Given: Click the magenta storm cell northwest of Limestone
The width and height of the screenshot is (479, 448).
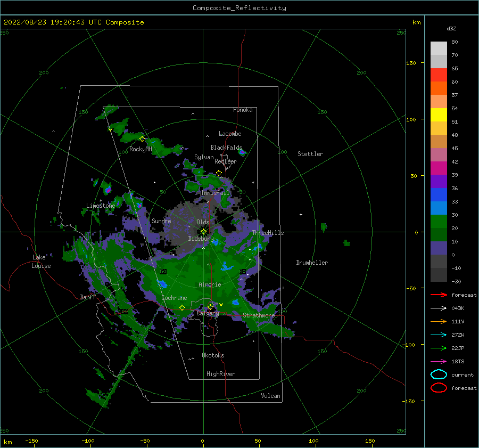Looking at the screenshot, I should click(x=108, y=190).
